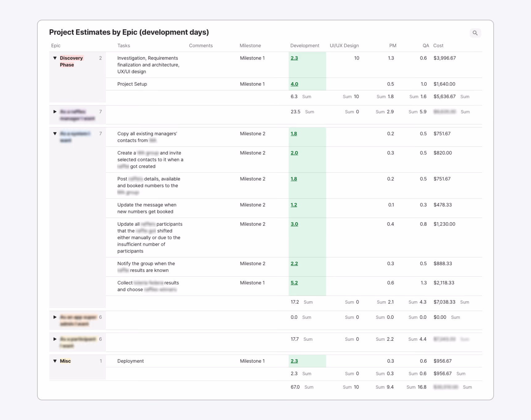Select the 9.4 total PM sum

[x=390, y=387]
